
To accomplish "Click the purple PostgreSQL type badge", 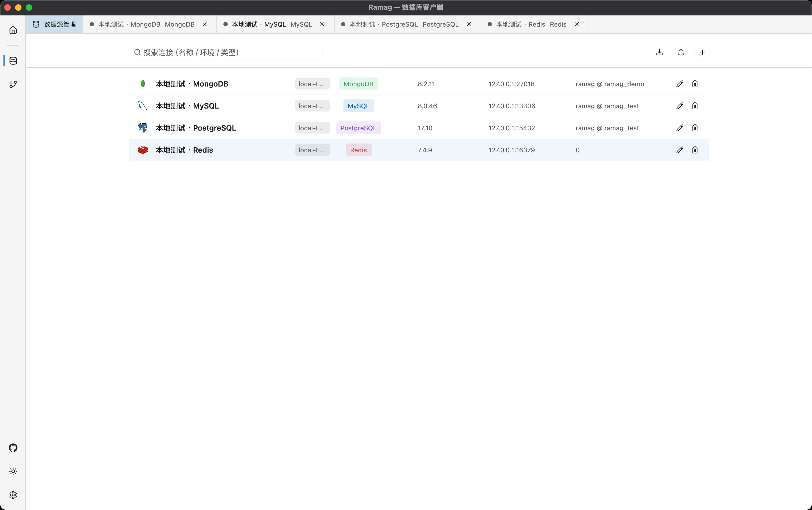I will (358, 128).
